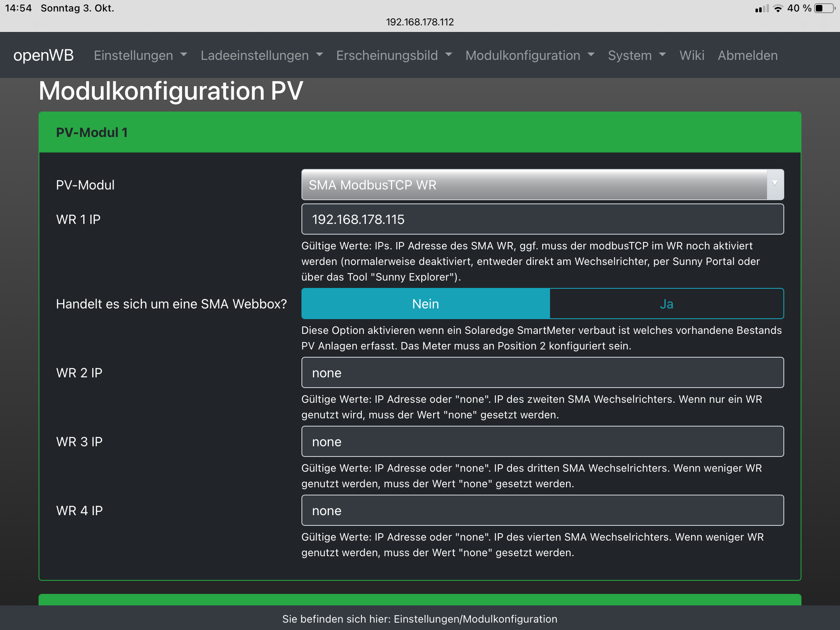Open the Modulkonfiguration menu
840x630 pixels.
(x=530, y=55)
